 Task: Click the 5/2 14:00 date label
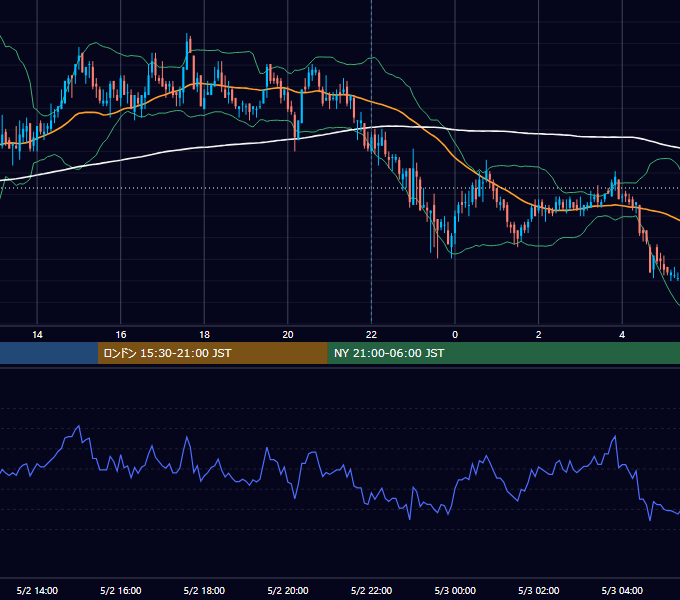tap(37, 590)
